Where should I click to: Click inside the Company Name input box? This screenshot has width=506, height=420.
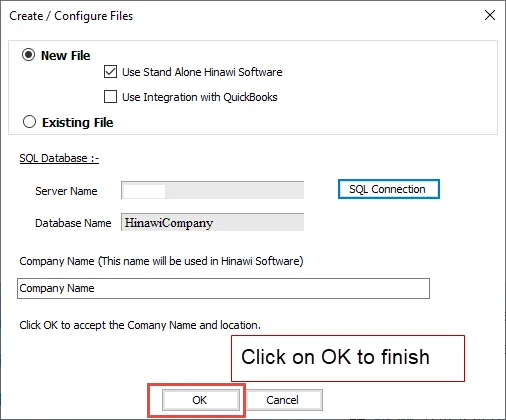[x=223, y=288]
